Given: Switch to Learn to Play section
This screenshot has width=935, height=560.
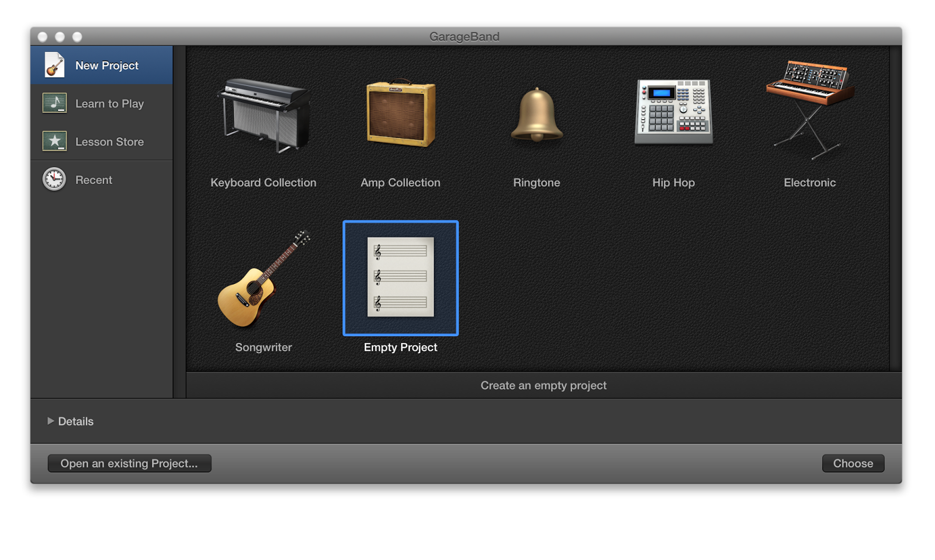Looking at the screenshot, I should pos(102,103).
